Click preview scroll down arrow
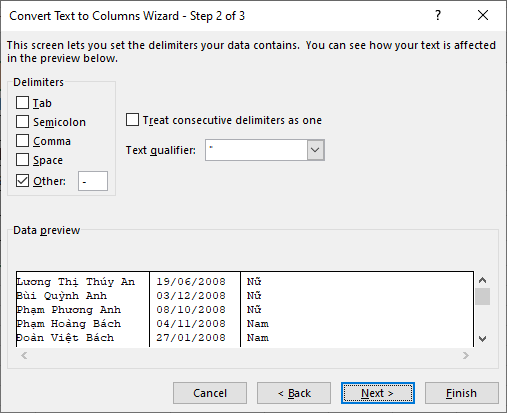The image size is (507, 413). pyautogui.click(x=482, y=339)
